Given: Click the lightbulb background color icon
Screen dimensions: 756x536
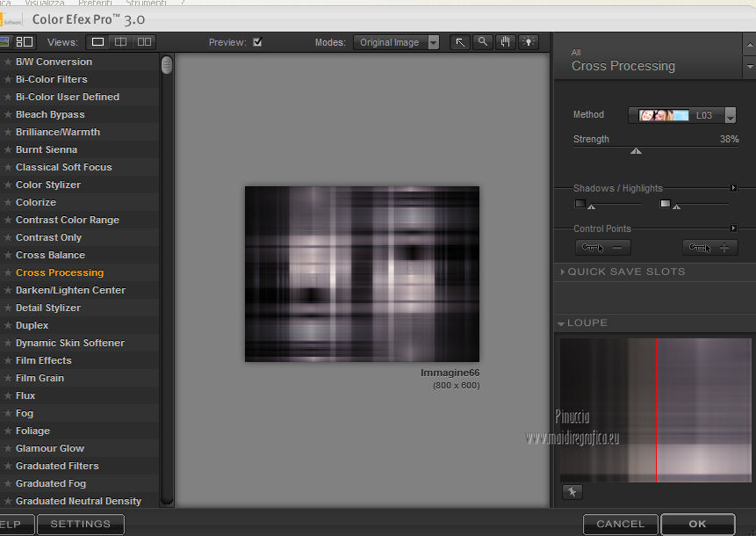Looking at the screenshot, I should 528,42.
